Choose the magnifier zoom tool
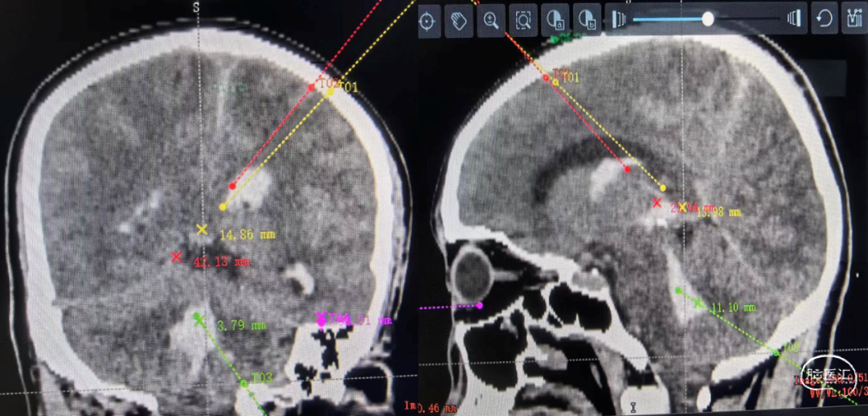The height and width of the screenshot is (416, 868). pyautogui.click(x=490, y=20)
